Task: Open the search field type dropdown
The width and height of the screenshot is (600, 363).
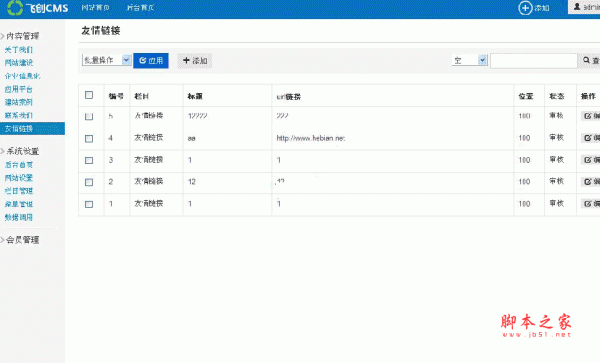Action: [x=470, y=60]
